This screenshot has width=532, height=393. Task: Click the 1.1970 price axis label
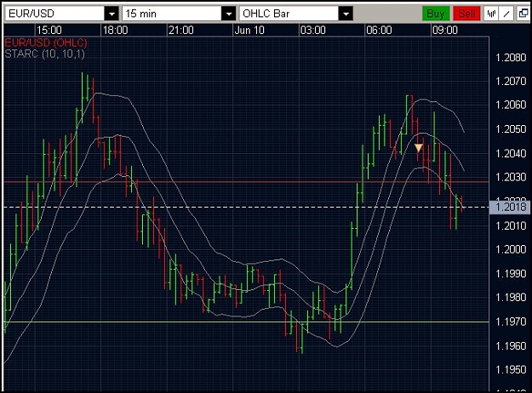click(511, 321)
